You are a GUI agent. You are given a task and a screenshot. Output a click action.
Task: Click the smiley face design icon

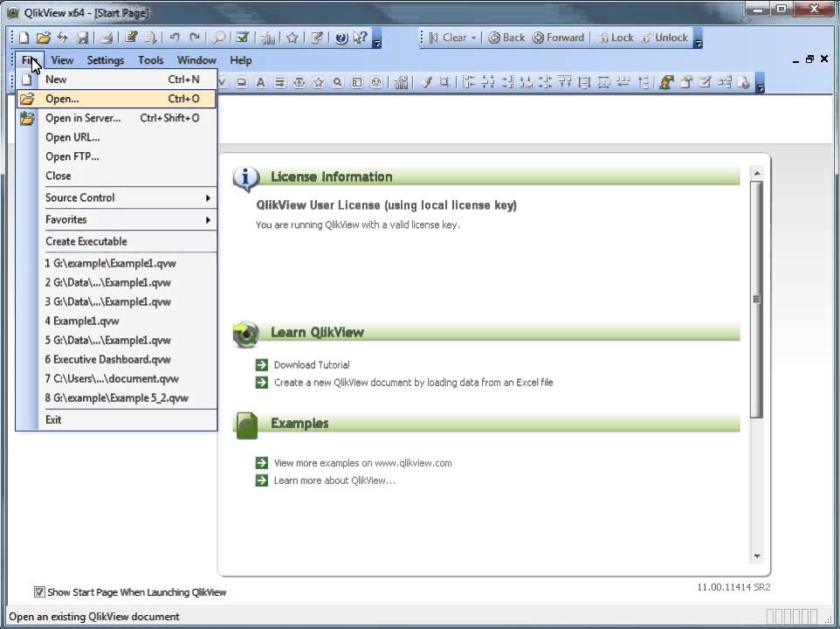(x=376, y=82)
